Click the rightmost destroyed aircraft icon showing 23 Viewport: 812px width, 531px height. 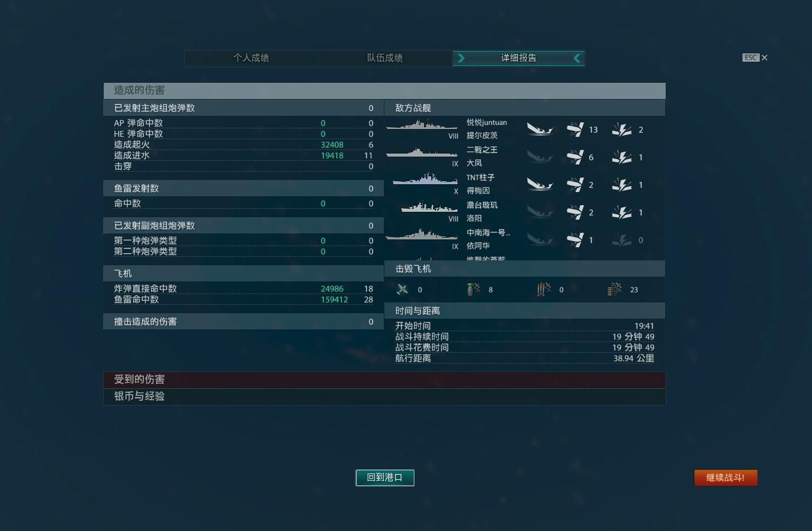click(615, 290)
